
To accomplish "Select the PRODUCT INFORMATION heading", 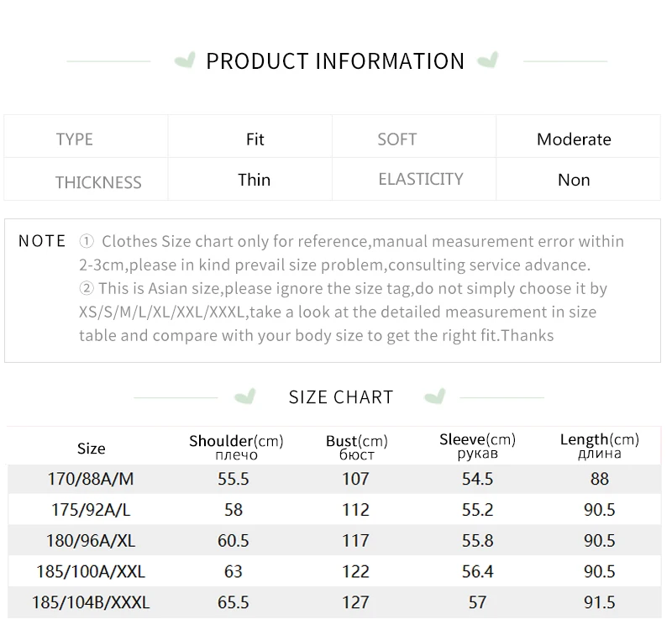I will (x=335, y=60).
